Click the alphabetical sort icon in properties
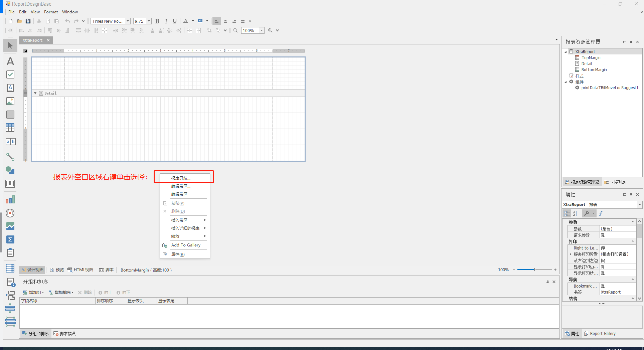The image size is (644, 350). click(x=575, y=213)
